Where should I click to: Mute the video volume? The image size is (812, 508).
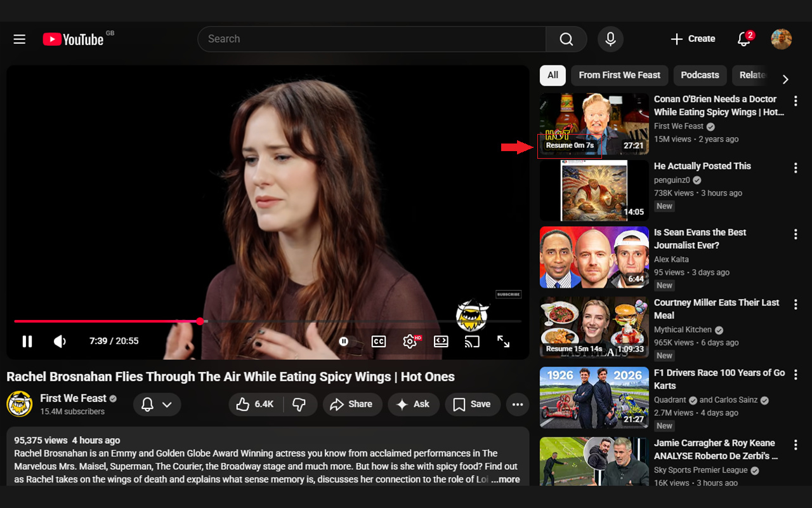[x=60, y=342]
